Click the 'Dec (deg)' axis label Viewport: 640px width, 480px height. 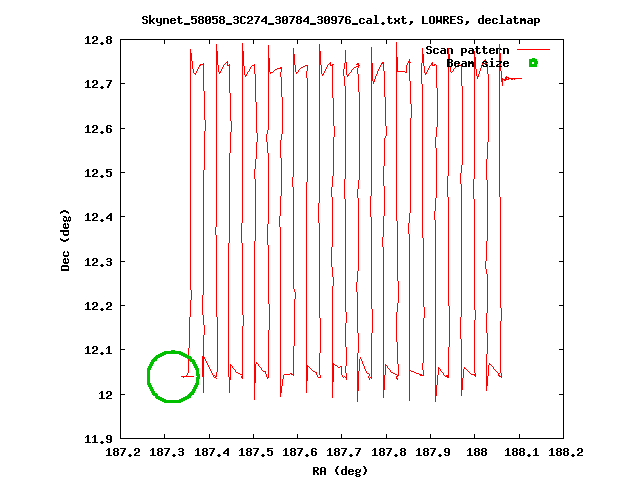[x=65, y=240]
